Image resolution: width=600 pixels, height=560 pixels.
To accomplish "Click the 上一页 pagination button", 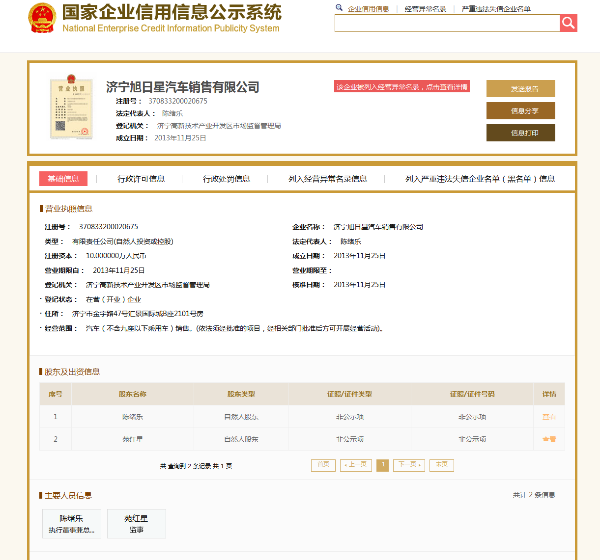I will 356,465.
